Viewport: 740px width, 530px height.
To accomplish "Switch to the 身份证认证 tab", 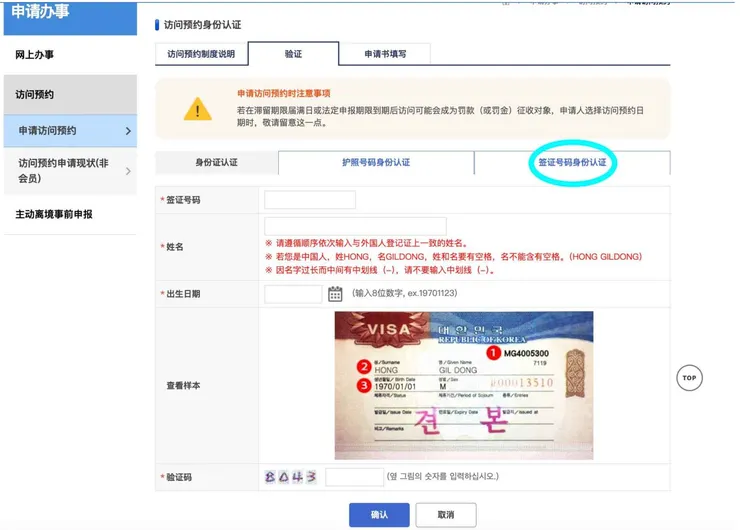I will pyautogui.click(x=217, y=162).
